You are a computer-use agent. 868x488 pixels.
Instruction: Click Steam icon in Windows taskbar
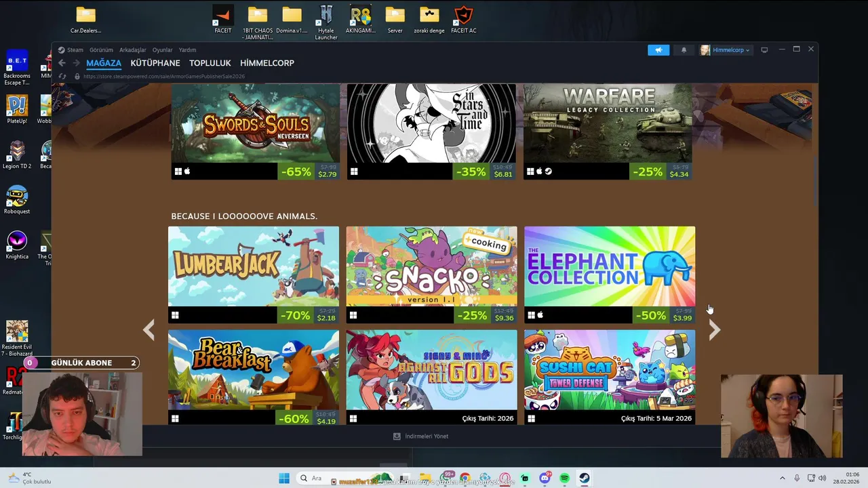584,479
